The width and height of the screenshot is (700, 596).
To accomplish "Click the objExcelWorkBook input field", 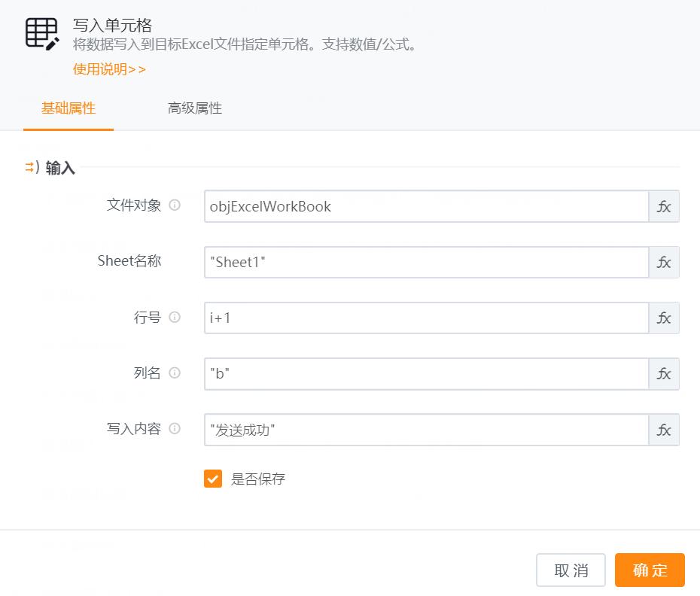I will click(422, 206).
